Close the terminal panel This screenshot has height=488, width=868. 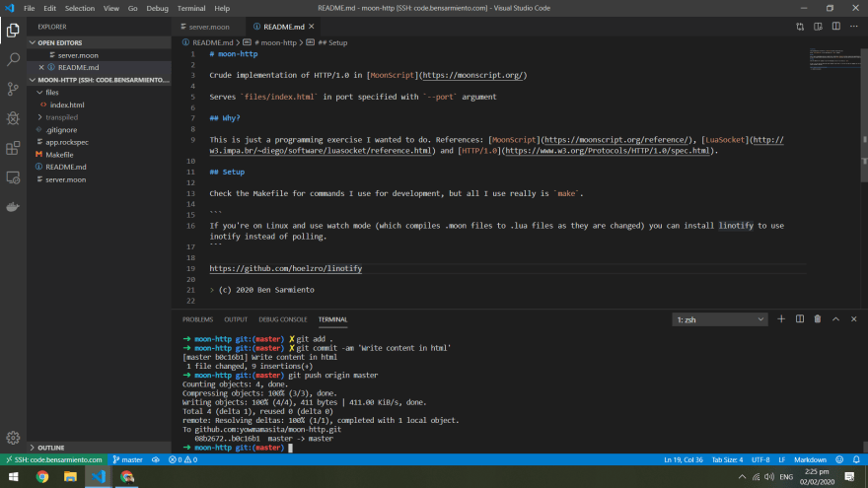click(854, 319)
